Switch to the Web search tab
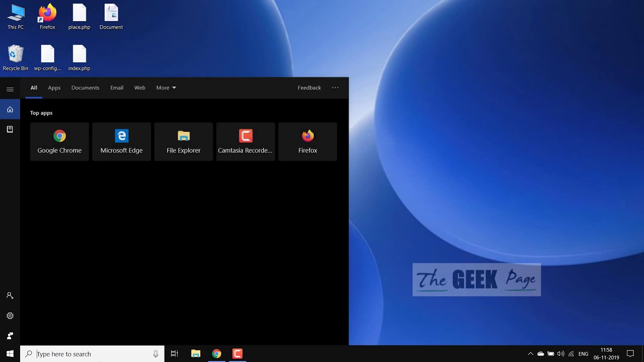Viewport: 644px width, 362px height. click(x=140, y=87)
